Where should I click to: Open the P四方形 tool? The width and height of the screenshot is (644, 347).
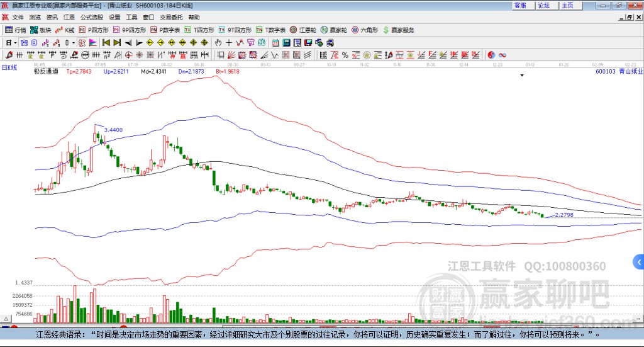click(x=94, y=30)
